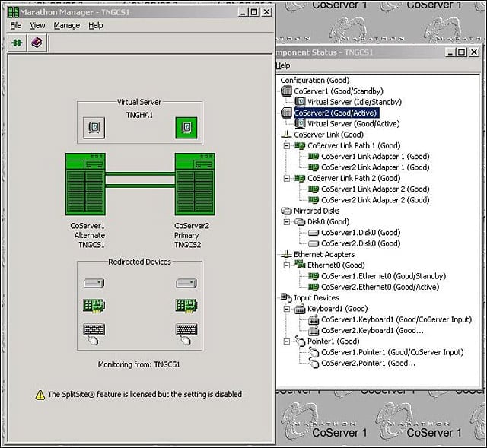Viewport: 487px width, 448px height.
Task: Click Disk0 icon in tree
Action: 300,221
